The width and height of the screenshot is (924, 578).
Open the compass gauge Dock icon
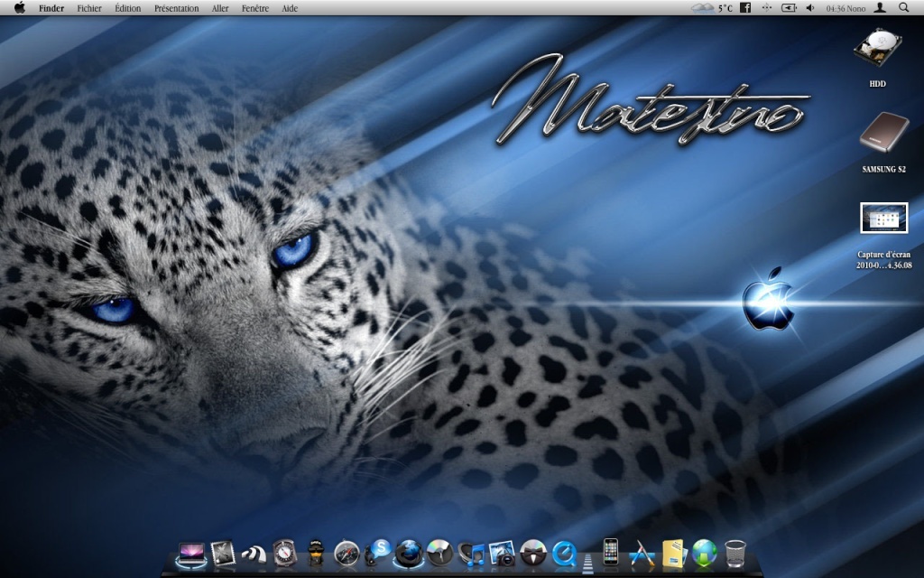(284, 554)
